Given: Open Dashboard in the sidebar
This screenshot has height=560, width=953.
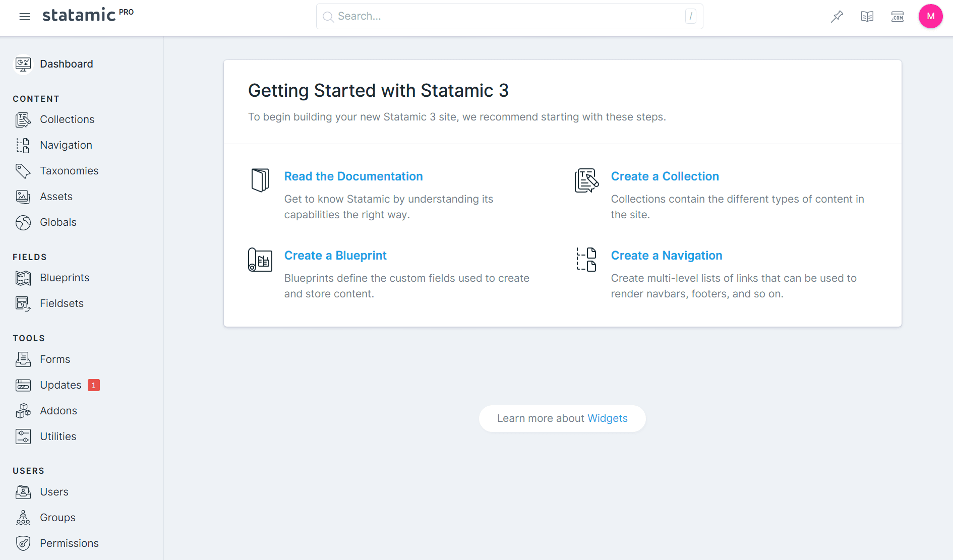Looking at the screenshot, I should coord(66,64).
